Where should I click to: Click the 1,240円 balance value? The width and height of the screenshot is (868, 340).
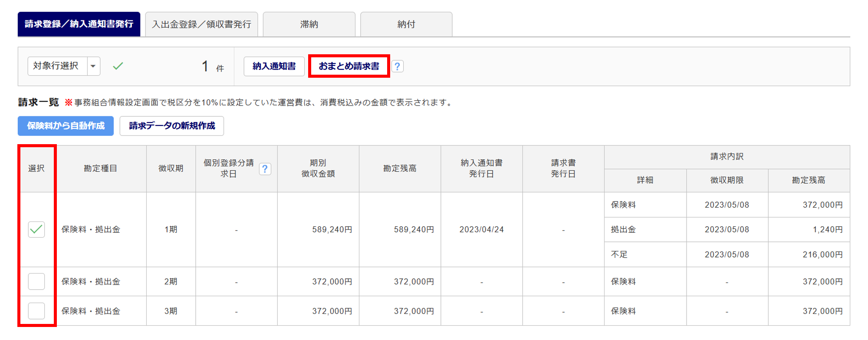tap(828, 230)
